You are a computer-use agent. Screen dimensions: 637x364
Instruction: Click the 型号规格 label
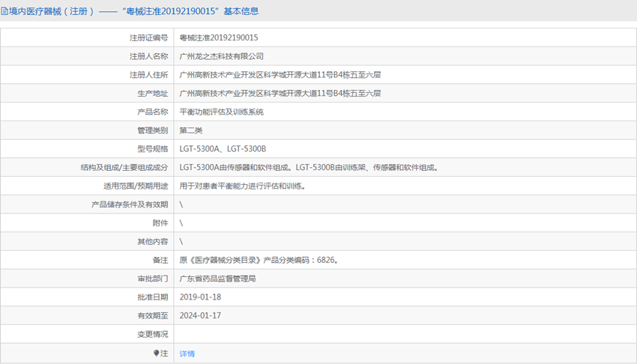(x=152, y=149)
